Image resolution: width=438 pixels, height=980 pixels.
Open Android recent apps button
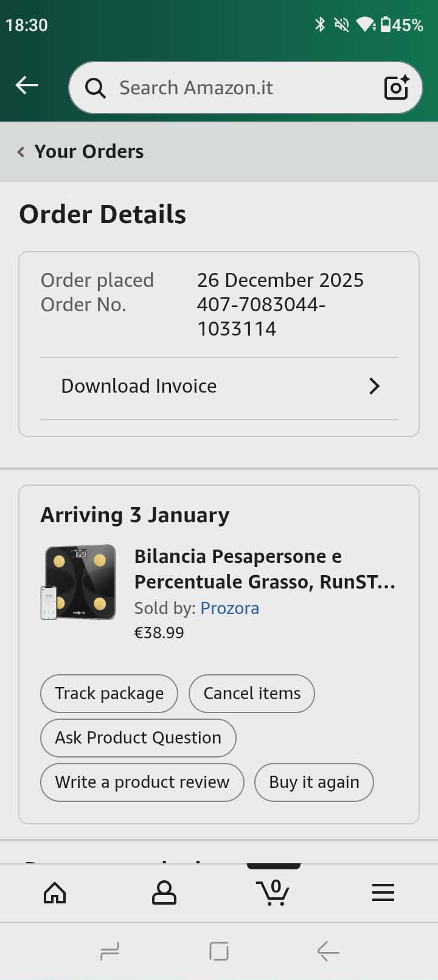tap(109, 951)
